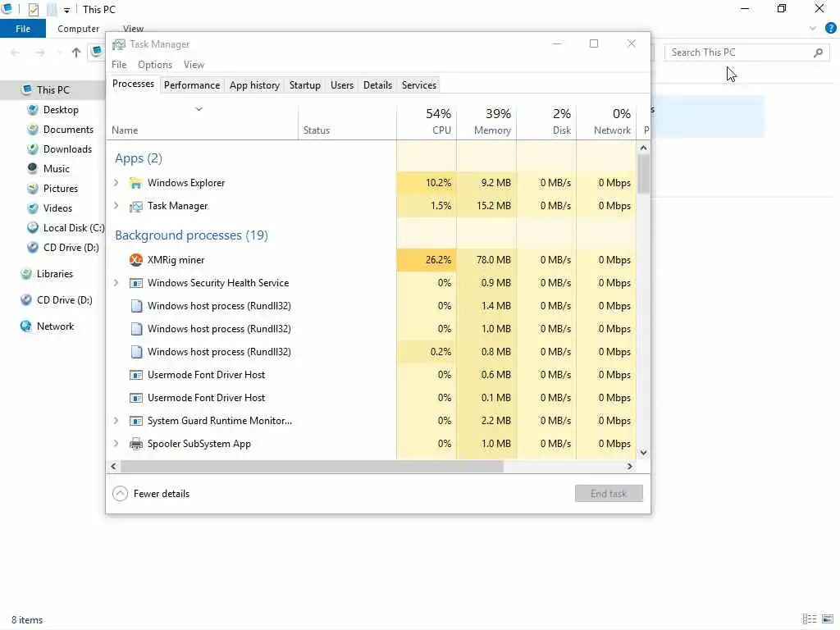Image resolution: width=840 pixels, height=630 pixels.
Task: Expand the Task Manager process group
Action: tap(116, 206)
